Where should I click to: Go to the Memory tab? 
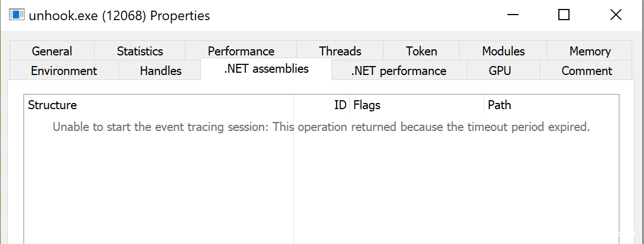pyautogui.click(x=590, y=51)
